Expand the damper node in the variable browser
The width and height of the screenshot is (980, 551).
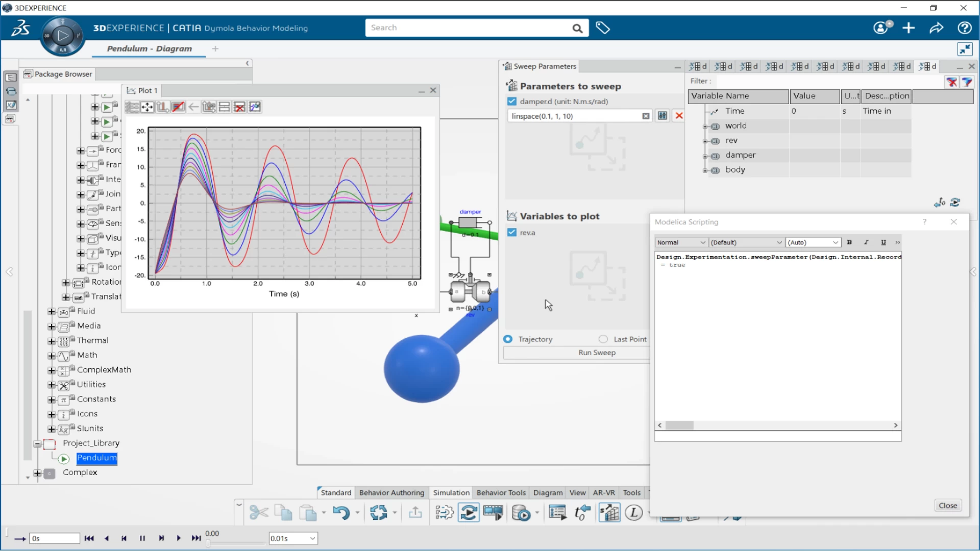click(706, 156)
